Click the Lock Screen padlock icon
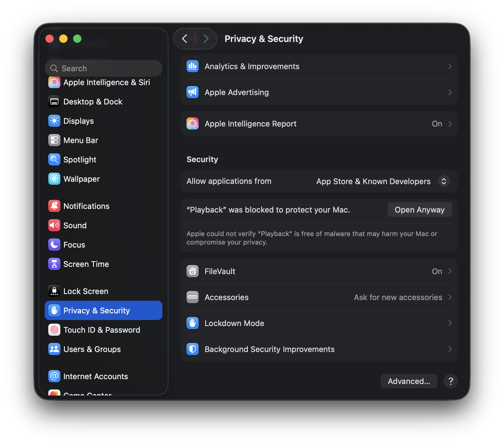 coord(54,291)
